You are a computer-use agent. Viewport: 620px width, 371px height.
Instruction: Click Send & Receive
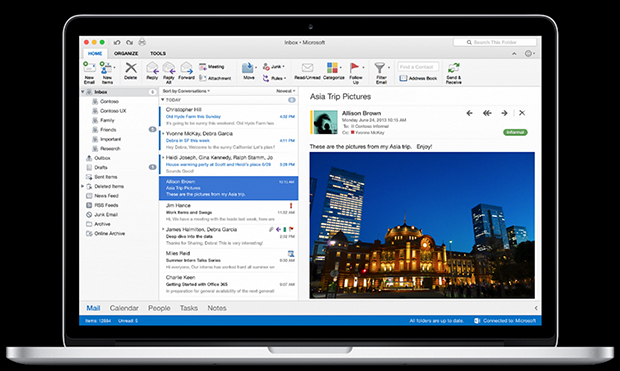(454, 73)
